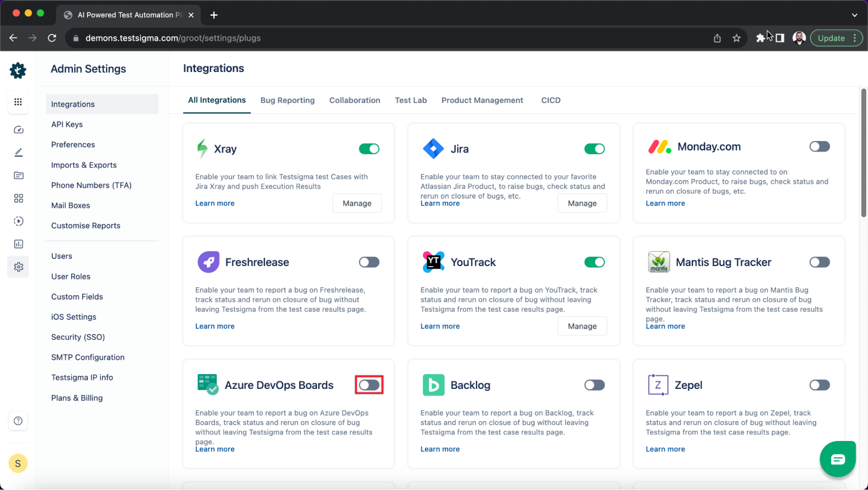868x490 pixels.
Task: Disable the Xray integration toggle
Action: pos(369,149)
